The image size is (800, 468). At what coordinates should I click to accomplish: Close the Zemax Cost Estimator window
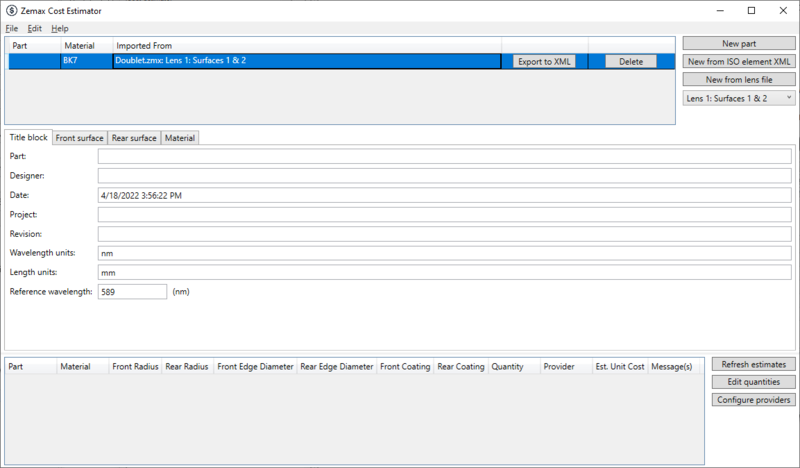pyautogui.click(x=783, y=11)
